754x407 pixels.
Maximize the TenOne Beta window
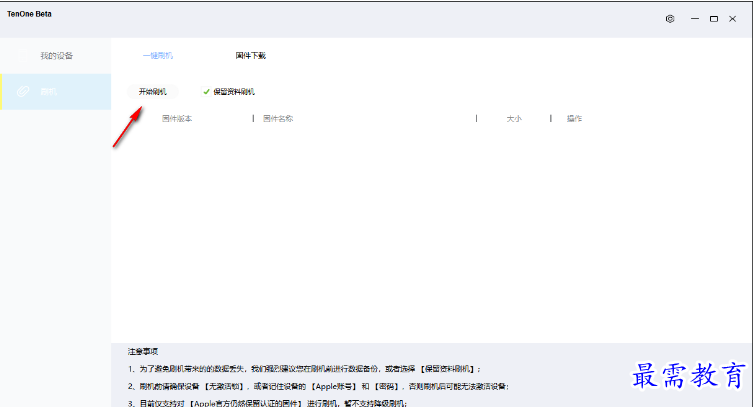coord(714,19)
